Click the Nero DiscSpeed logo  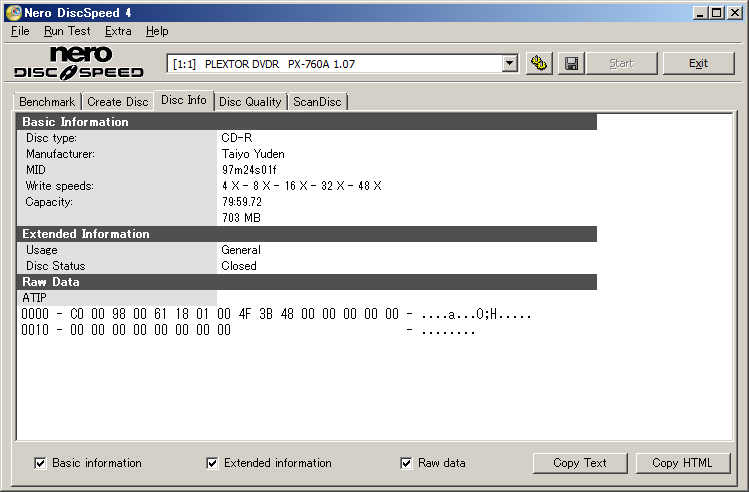coord(80,62)
